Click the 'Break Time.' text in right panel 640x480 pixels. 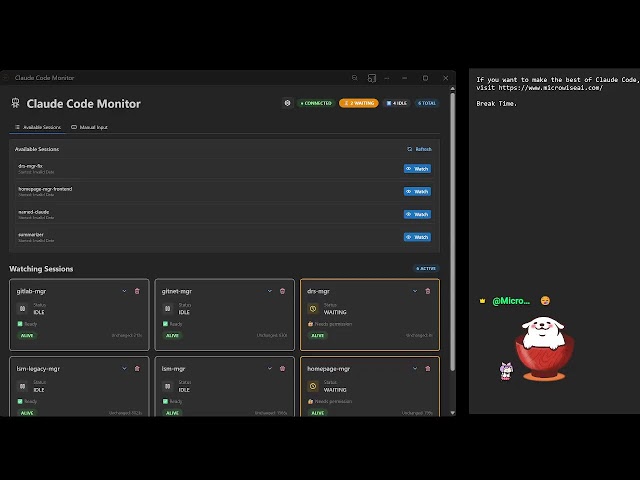click(497, 104)
